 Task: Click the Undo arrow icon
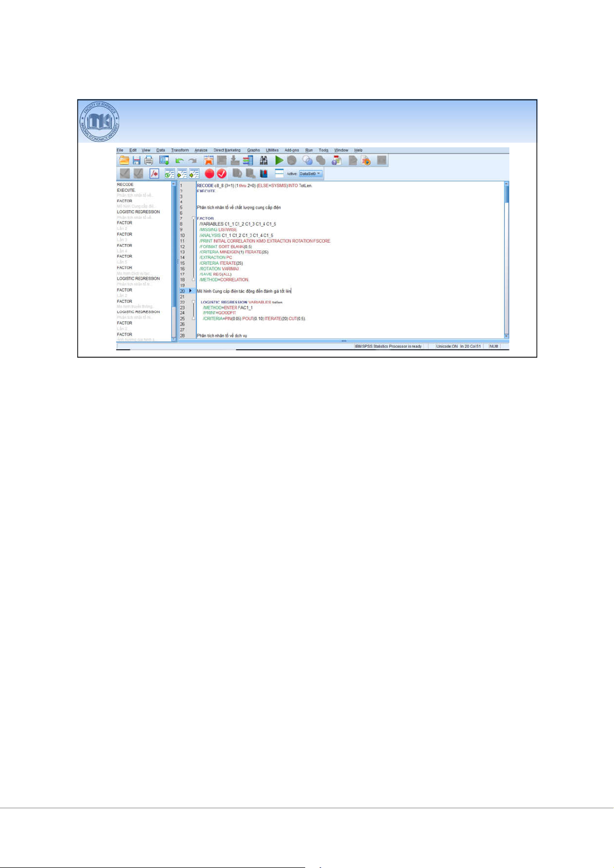coord(179,160)
